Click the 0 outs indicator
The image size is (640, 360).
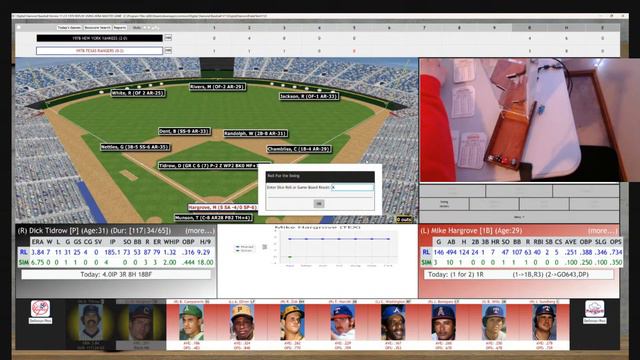pos(404,219)
